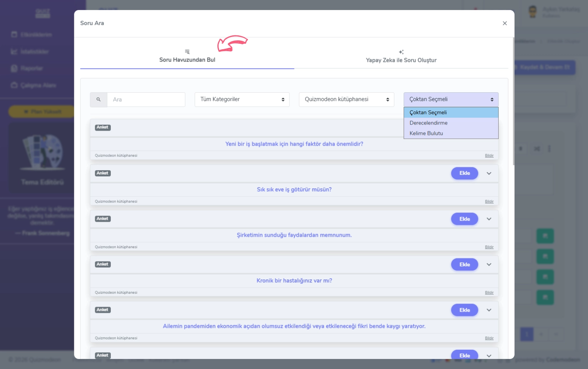Screen dimensions: 588x369
Task: Click the Anket badge above 'Kronik bir hastalığınız'
Action: point(103,264)
